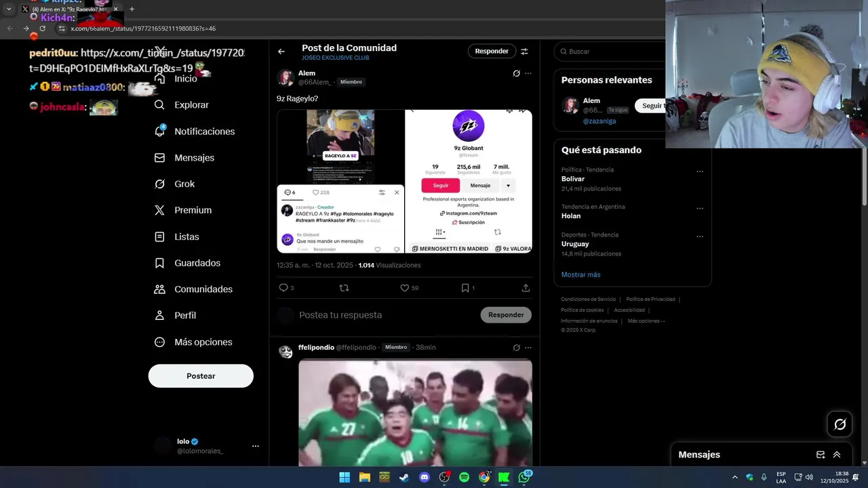The height and width of the screenshot is (488, 868).
Task: Open Premium in the sidebar
Action: [x=182, y=210]
